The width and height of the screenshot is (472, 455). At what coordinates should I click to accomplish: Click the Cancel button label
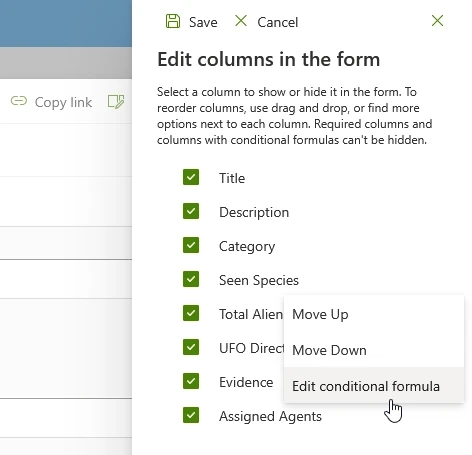click(278, 22)
